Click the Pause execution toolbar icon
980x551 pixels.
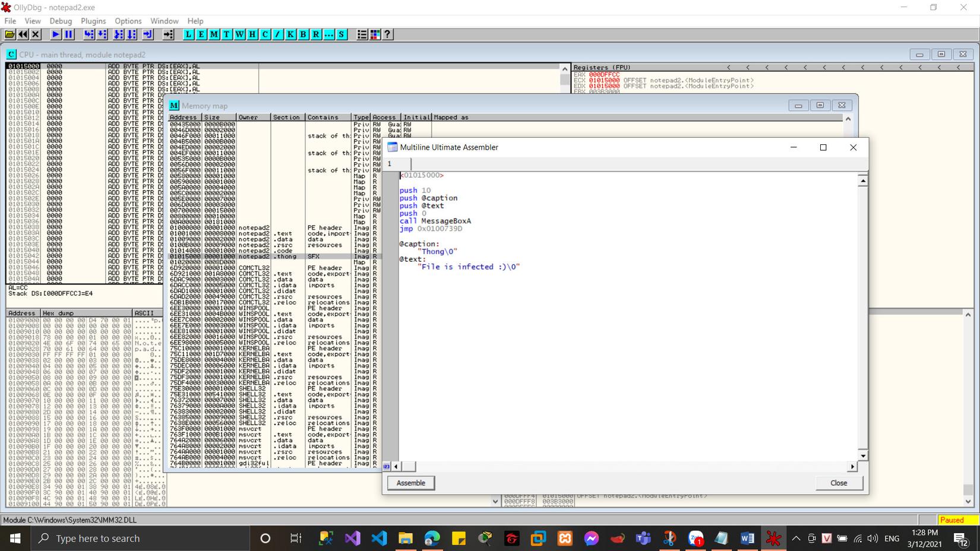tap(69, 34)
